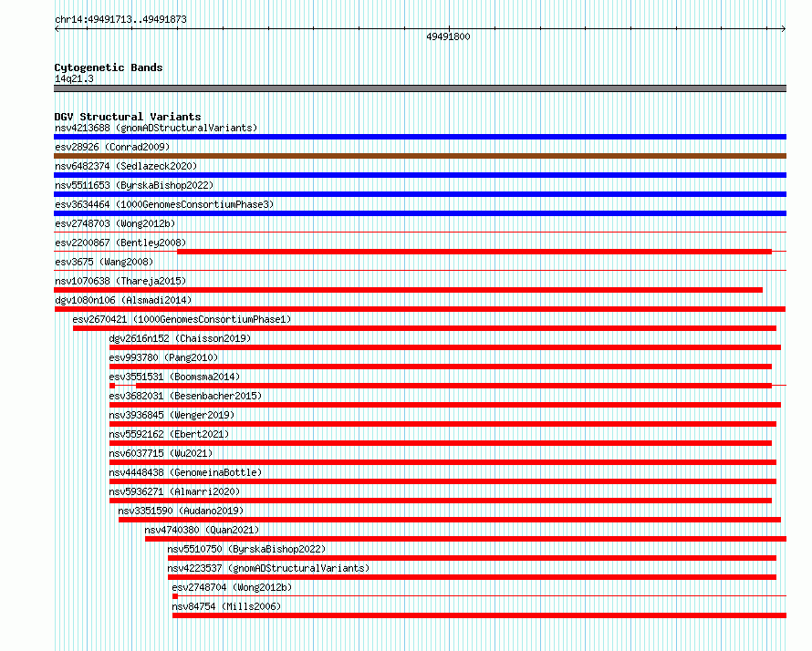Open esv993780 (Pang2010) variant label
The height and width of the screenshot is (651, 812).
click(x=163, y=357)
